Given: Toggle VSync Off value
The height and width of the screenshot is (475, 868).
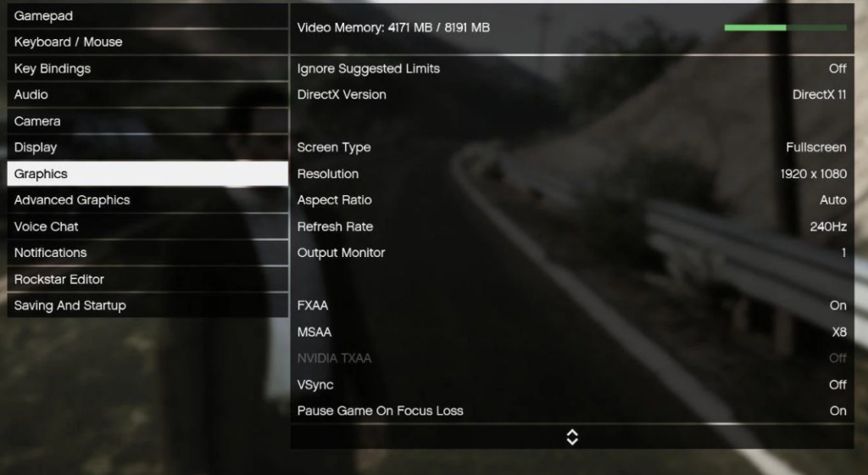Looking at the screenshot, I should click(837, 385).
